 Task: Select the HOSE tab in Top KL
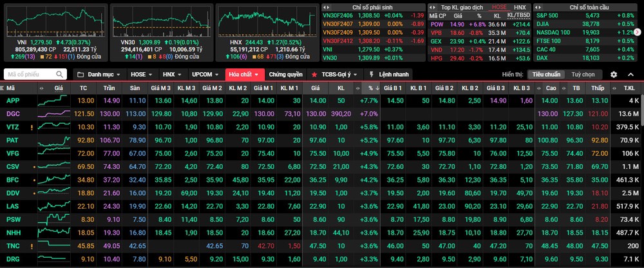[498, 7]
